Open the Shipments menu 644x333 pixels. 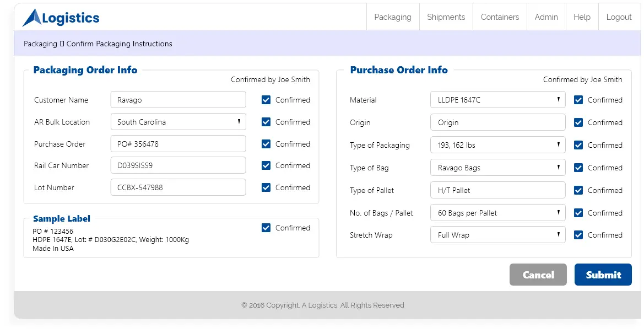446,17
